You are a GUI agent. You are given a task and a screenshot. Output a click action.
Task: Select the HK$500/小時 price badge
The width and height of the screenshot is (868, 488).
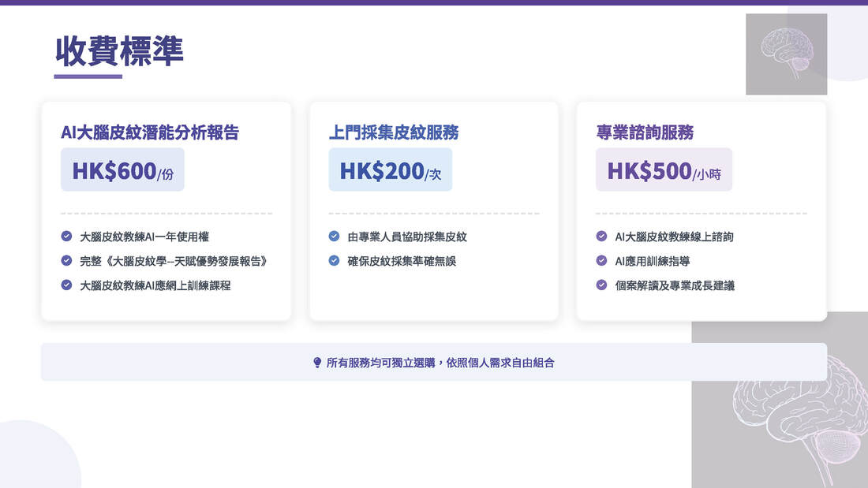[664, 170]
